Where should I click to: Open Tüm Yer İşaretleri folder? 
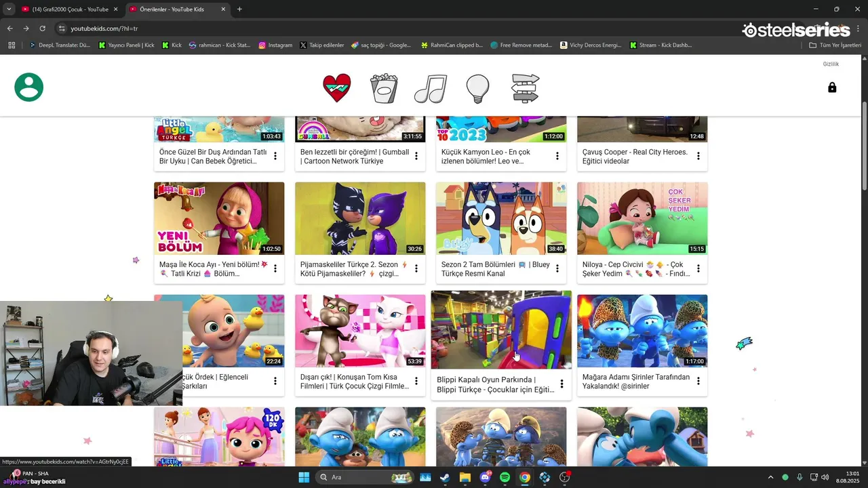click(835, 45)
